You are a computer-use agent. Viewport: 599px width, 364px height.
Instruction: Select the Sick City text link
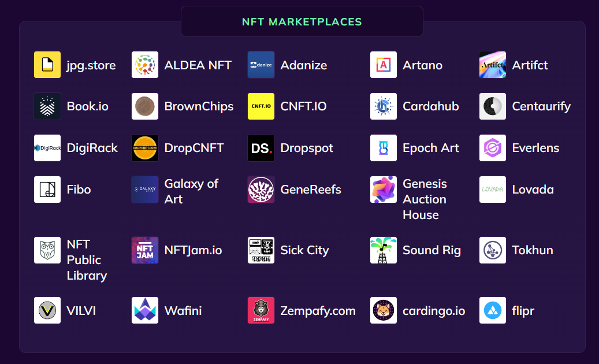coord(305,251)
